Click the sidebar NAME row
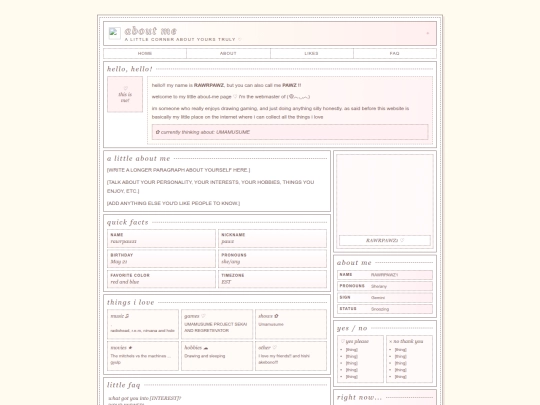The height and width of the screenshot is (405, 540). click(385, 275)
